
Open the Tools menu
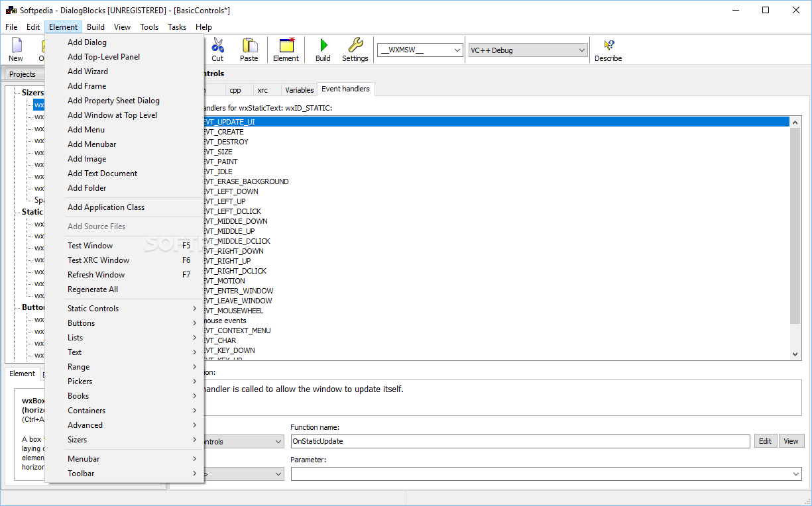click(x=149, y=27)
